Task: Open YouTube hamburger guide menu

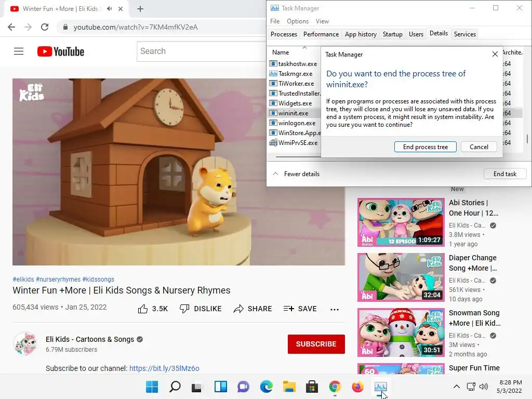Action: pyautogui.click(x=19, y=51)
